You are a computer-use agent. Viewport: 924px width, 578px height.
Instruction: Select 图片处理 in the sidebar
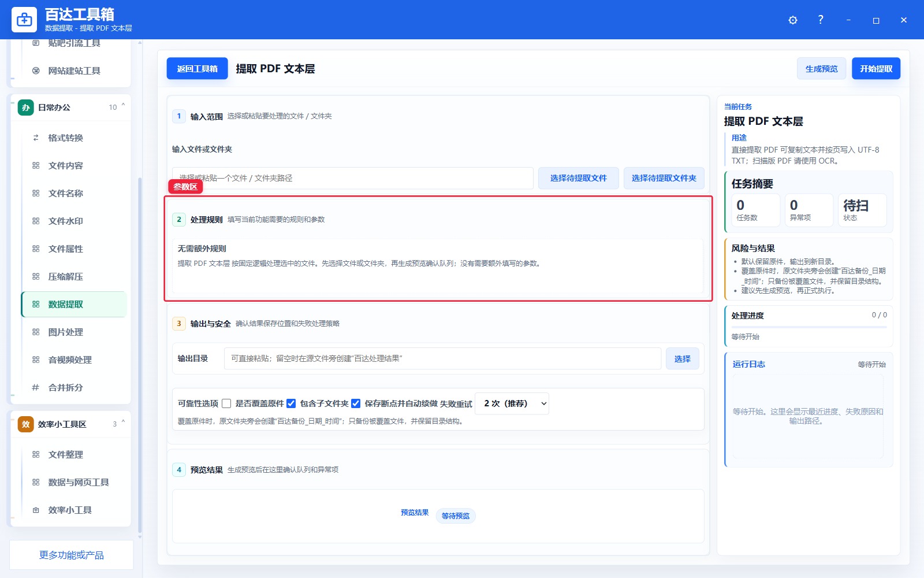click(x=74, y=332)
